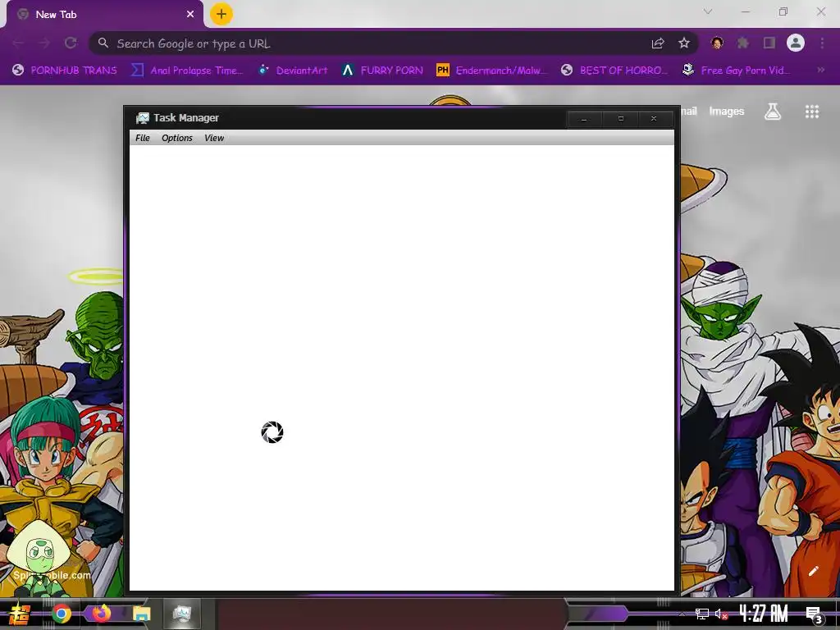The height and width of the screenshot is (630, 840).
Task: Customize this page with the pencil icon
Action: [813, 571]
